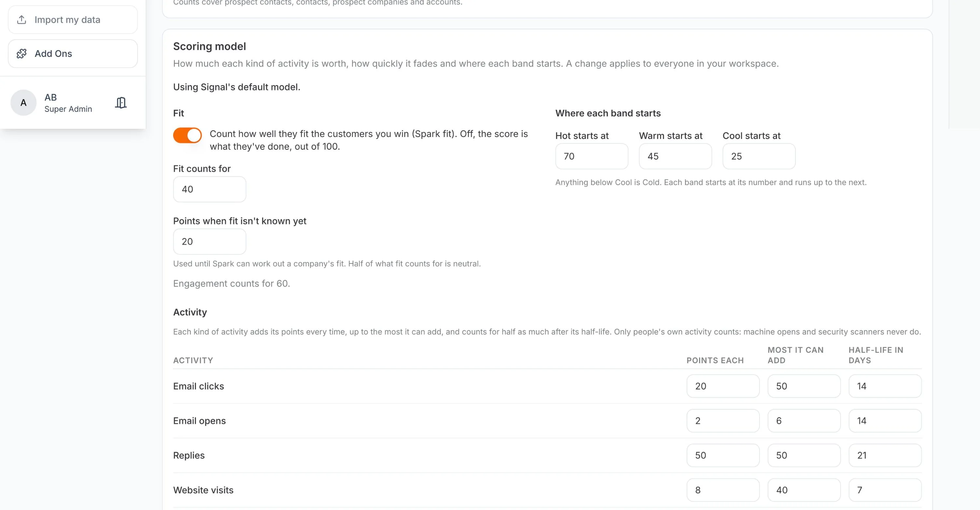Open Import my data
This screenshot has width=980, height=510.
(73, 19)
